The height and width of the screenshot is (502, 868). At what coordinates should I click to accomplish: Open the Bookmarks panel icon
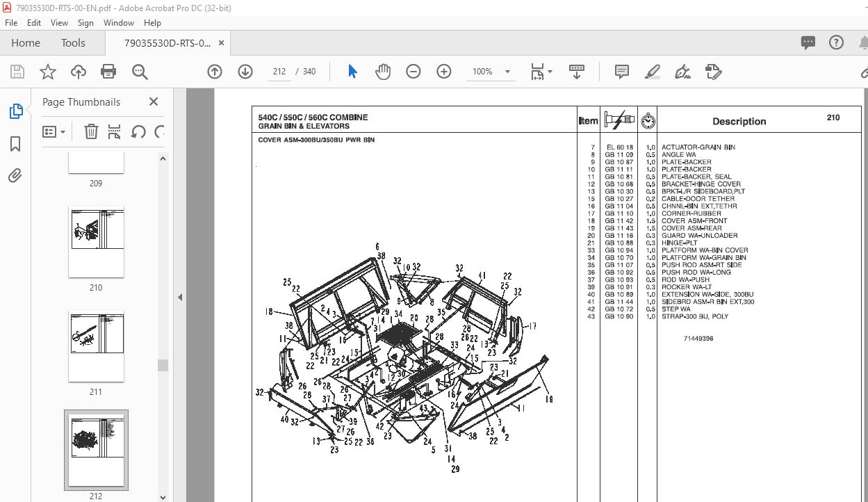tap(15, 144)
